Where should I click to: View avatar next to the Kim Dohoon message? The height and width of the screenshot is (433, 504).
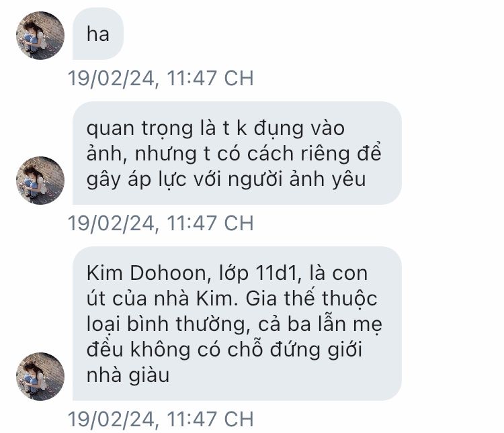coord(40,377)
